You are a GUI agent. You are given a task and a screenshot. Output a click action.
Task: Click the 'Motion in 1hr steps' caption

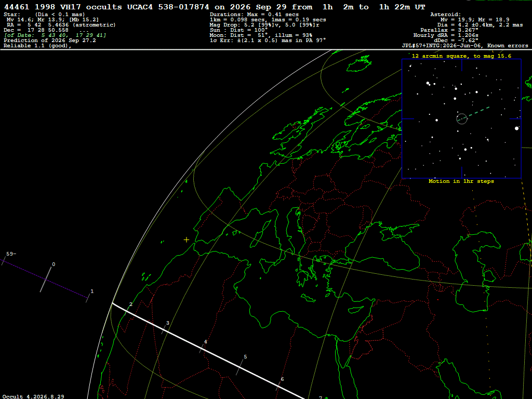pos(461,181)
